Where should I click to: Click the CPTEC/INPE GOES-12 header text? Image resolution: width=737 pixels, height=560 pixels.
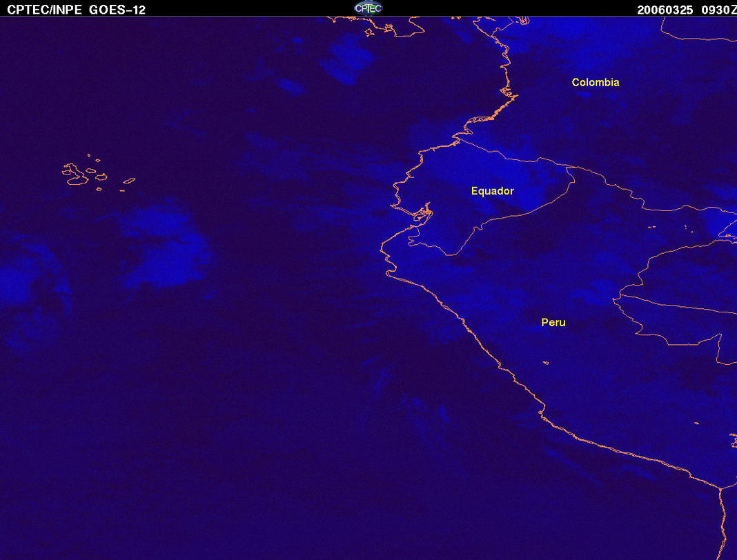[x=76, y=10]
